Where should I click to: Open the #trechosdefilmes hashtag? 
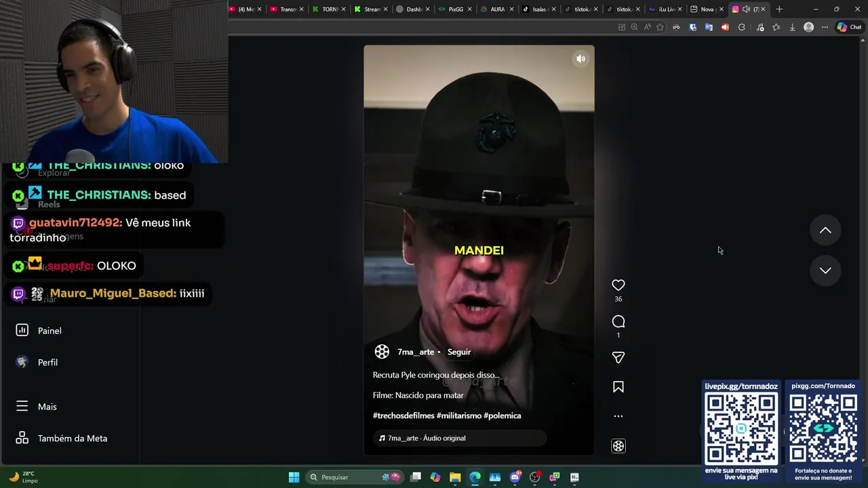[403, 415]
